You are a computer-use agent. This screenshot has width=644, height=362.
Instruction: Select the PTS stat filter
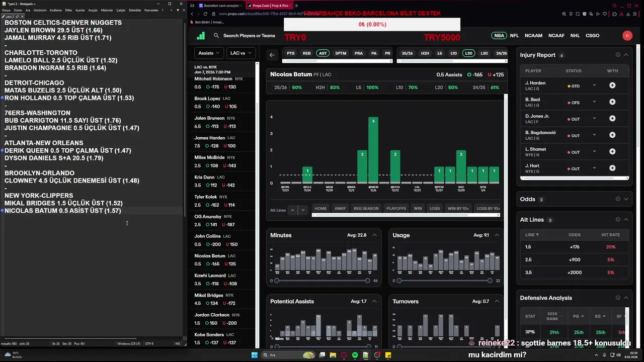291,53
